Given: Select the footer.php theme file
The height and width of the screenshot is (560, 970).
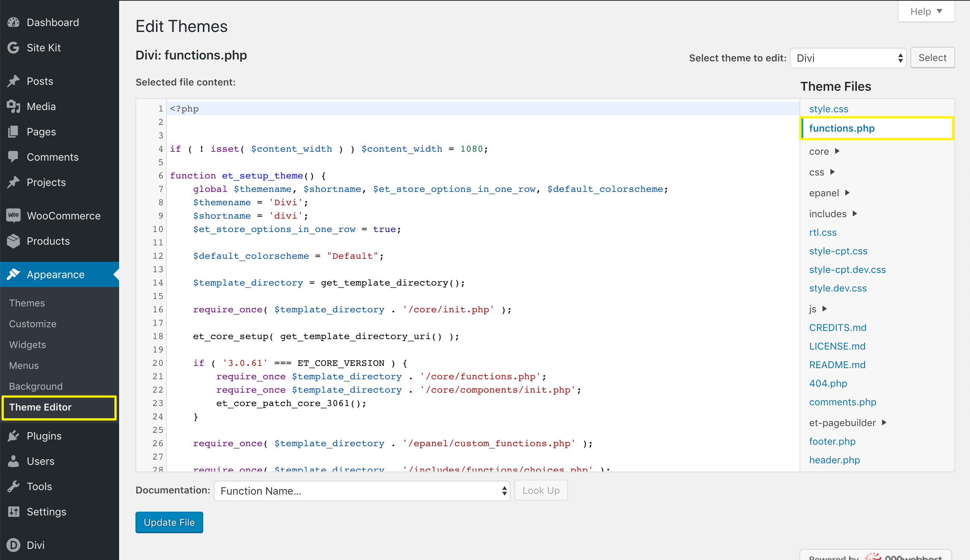Looking at the screenshot, I should tap(833, 441).
